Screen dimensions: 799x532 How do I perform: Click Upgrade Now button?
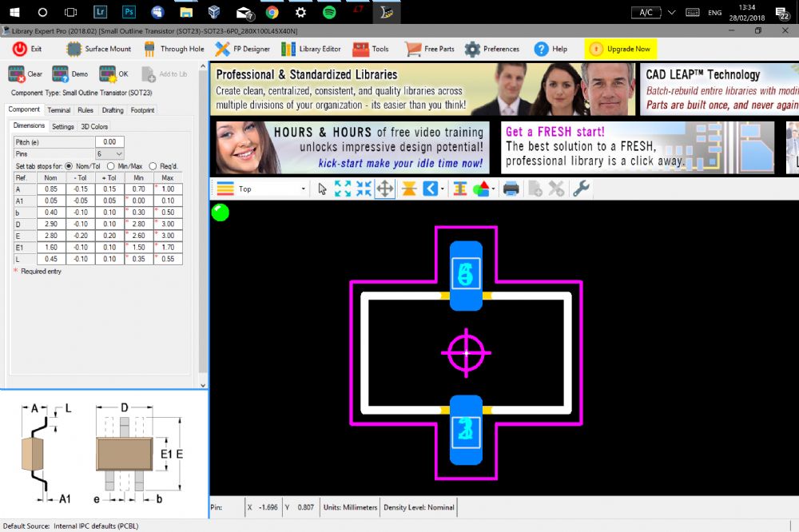620,49
